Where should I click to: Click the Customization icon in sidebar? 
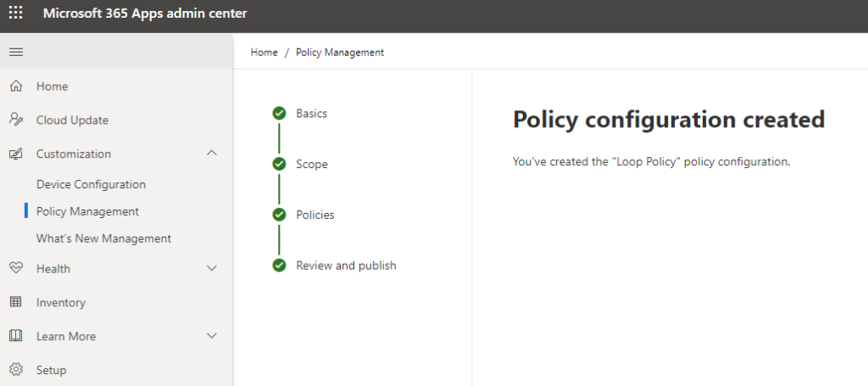click(16, 154)
